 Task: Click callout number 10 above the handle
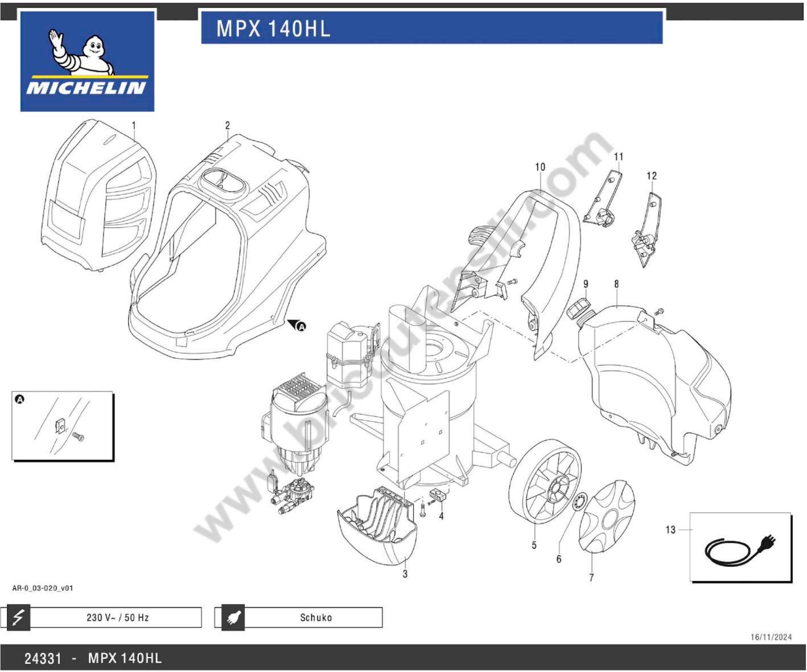click(540, 167)
